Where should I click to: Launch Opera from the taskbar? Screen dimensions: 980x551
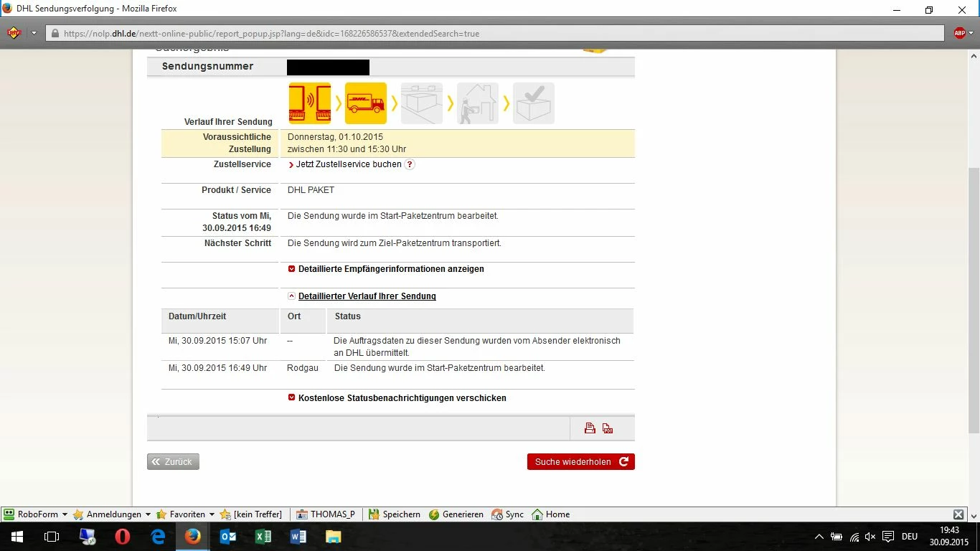click(x=122, y=537)
